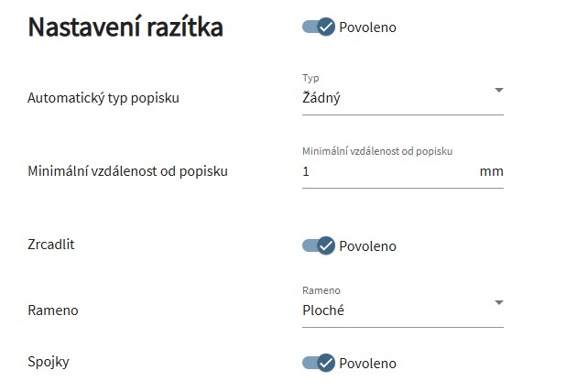
Task: Click the Povoleno text beside the heading
Action: (367, 27)
